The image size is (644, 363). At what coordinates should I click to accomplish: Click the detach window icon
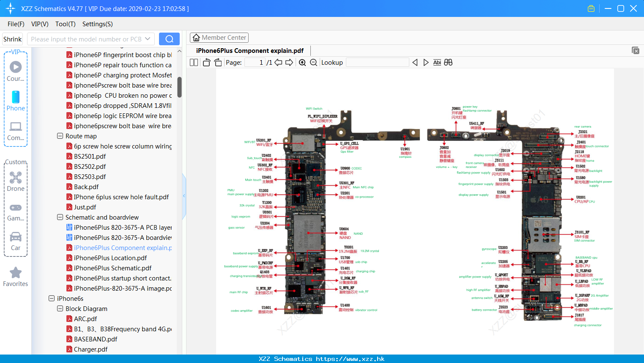[635, 50]
